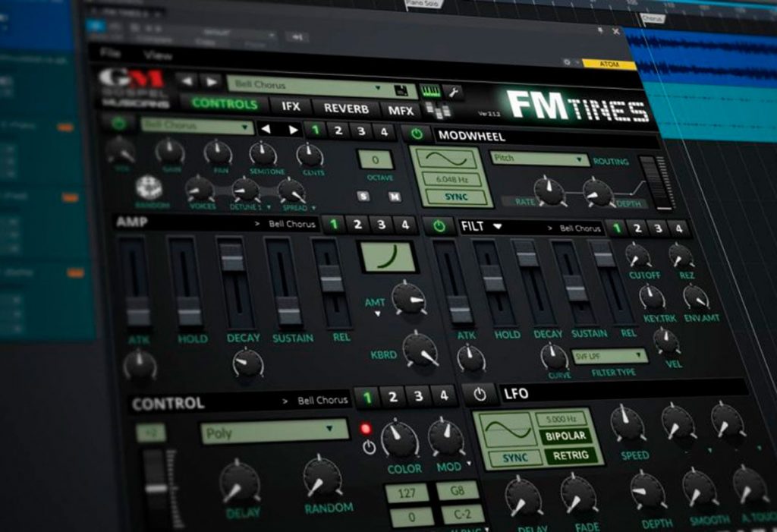Load the next preset with the top right arrow
777x532 pixels.
point(211,82)
